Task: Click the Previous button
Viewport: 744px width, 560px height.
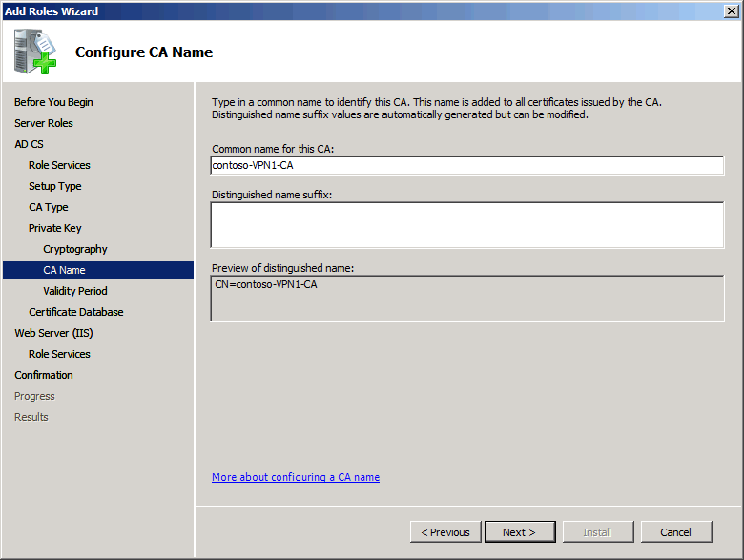Action: [445, 532]
